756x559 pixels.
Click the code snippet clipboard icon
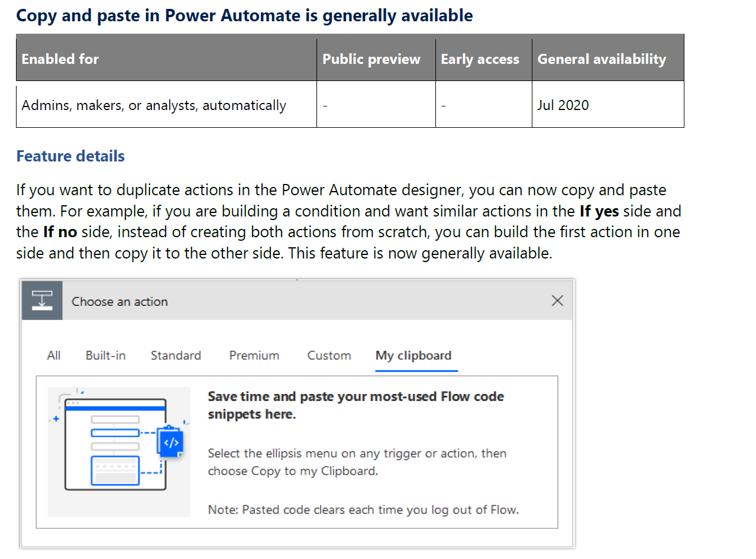tap(171, 442)
